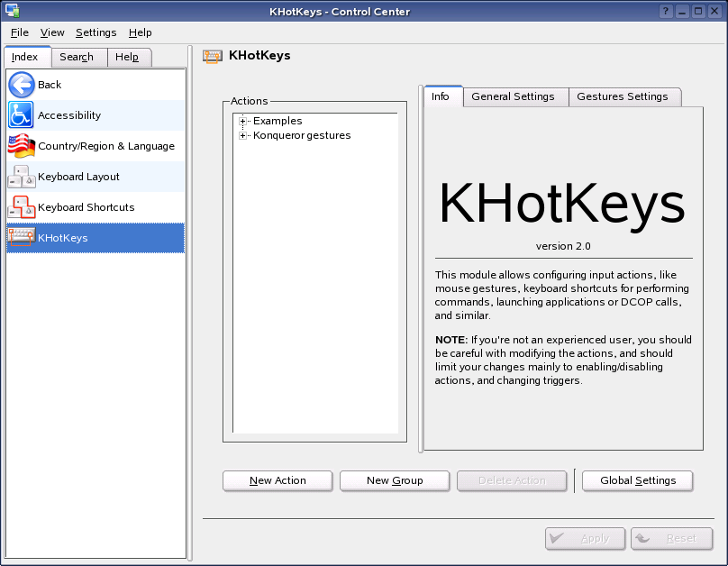Select the Konqueror gestures tree entry
728x566 pixels.
pyautogui.click(x=302, y=136)
